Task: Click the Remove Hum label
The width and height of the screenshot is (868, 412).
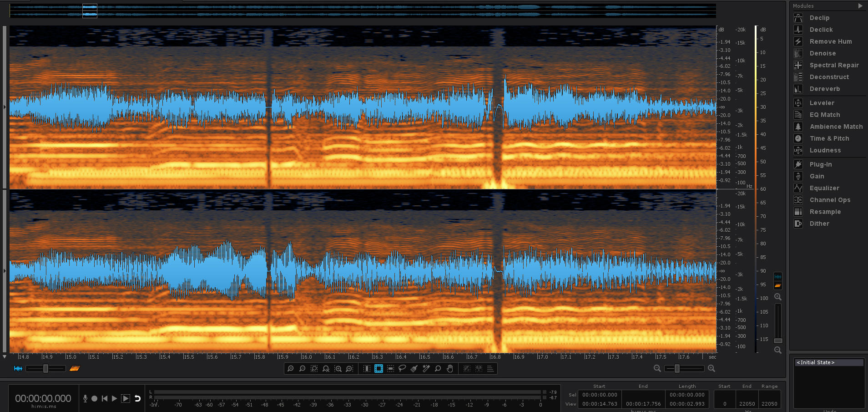Action: tap(831, 41)
